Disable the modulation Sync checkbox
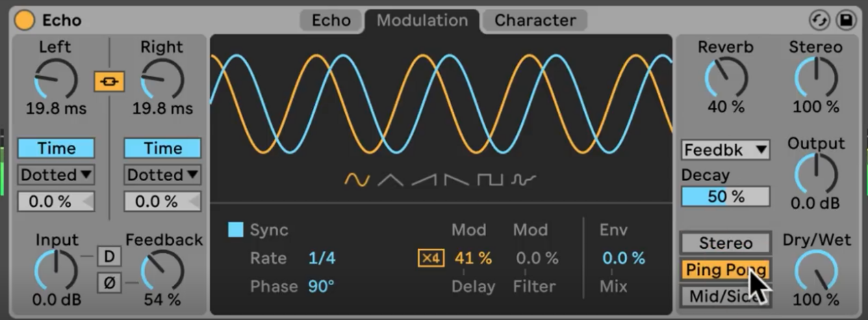The width and height of the screenshot is (868, 320). (235, 229)
